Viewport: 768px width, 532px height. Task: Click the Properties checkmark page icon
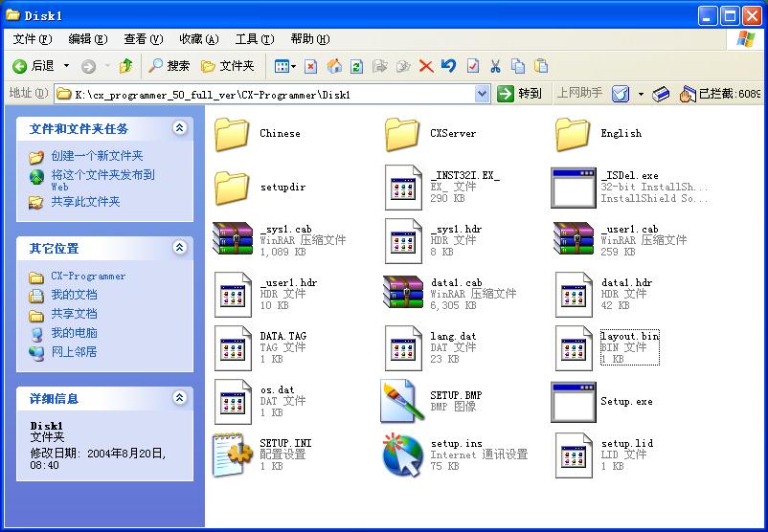[473, 66]
